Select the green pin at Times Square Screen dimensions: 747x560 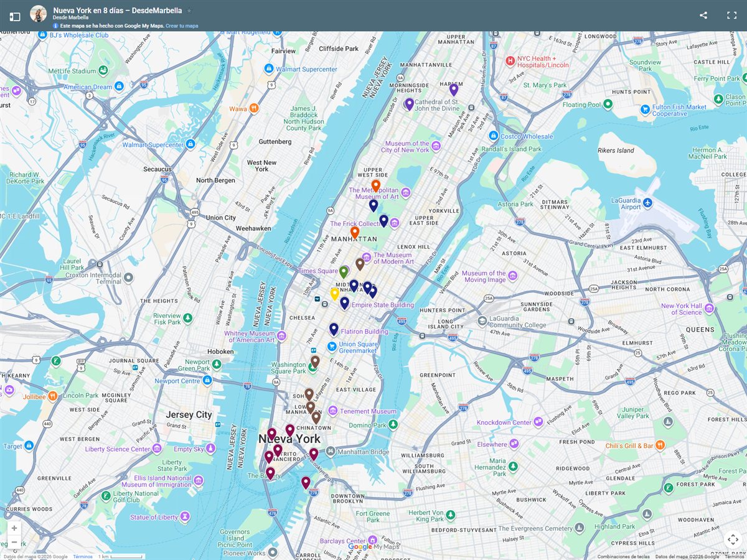[x=344, y=271]
